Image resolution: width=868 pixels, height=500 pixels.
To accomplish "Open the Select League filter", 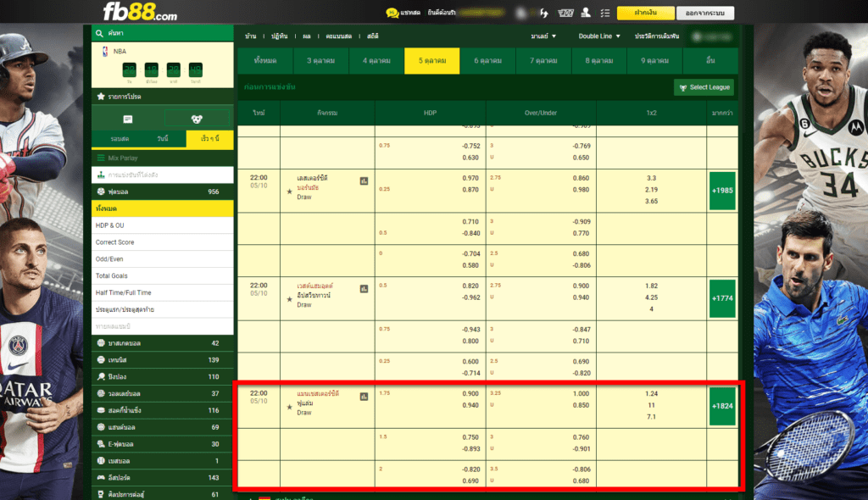I will point(704,87).
